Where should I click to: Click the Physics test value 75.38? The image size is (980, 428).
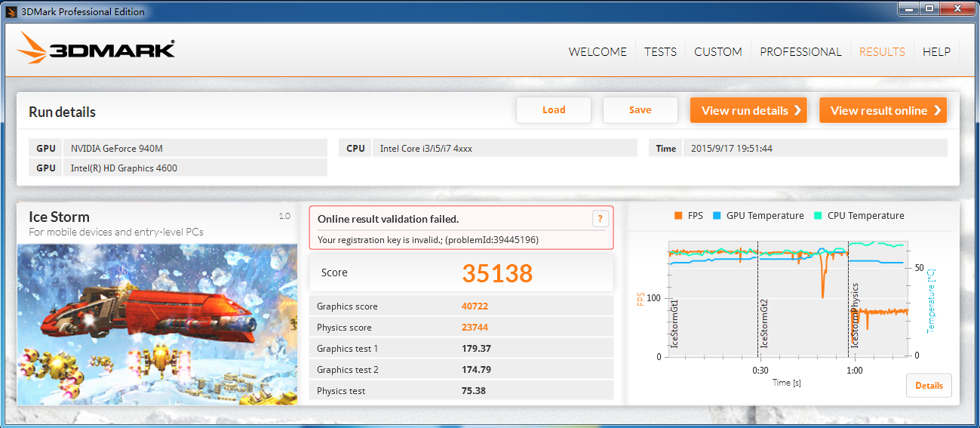(473, 391)
